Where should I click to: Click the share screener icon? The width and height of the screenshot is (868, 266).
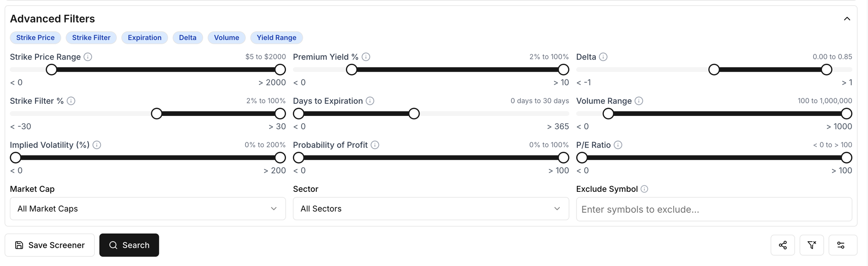(783, 245)
